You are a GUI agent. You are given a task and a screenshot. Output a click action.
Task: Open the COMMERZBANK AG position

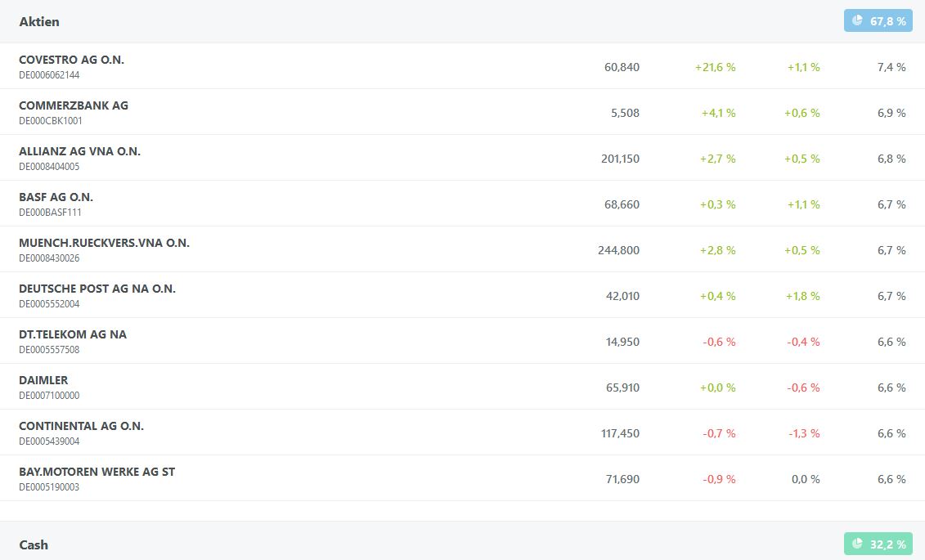tap(74, 105)
